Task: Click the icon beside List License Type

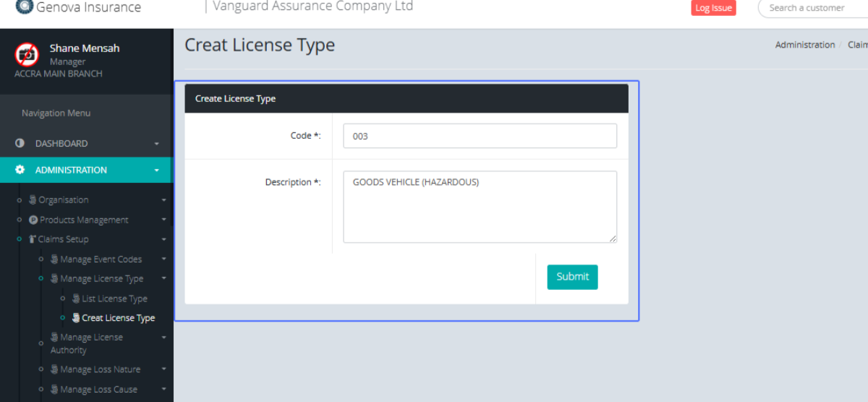Action: tap(76, 299)
